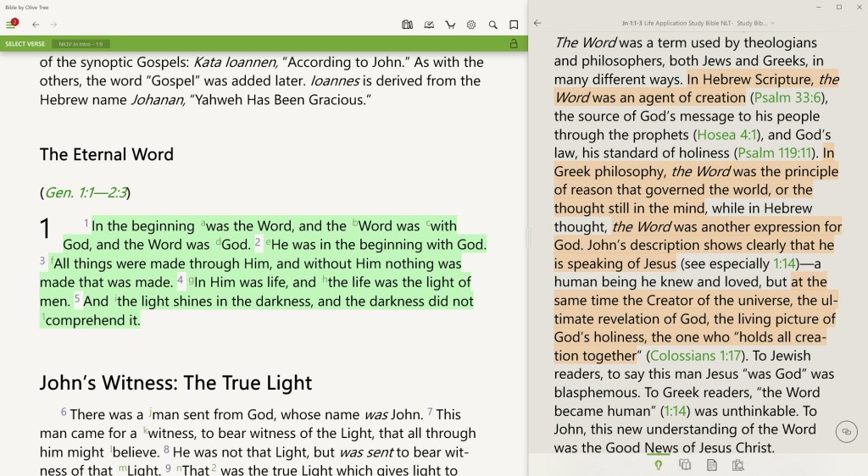Click large chapter number 1
Image resolution: width=868 pixels, height=476 pixels.
point(45,229)
